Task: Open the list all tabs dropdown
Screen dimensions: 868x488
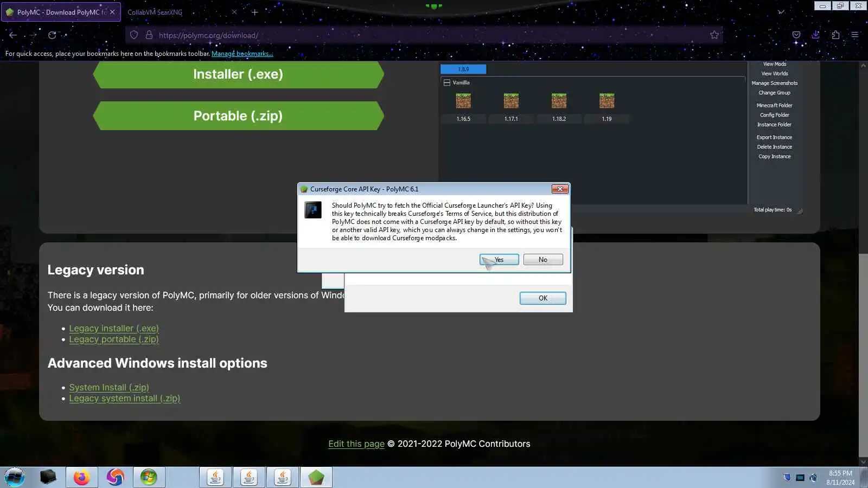Action: point(781,12)
